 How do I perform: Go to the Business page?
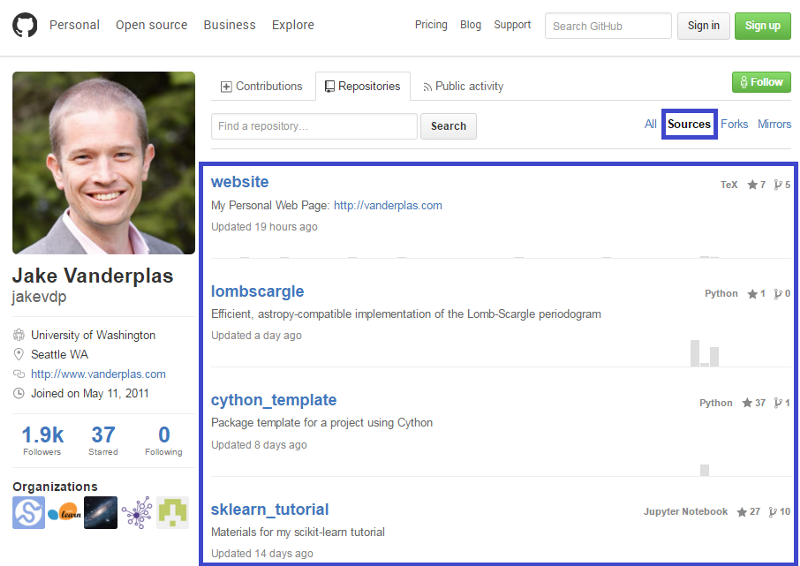point(230,25)
